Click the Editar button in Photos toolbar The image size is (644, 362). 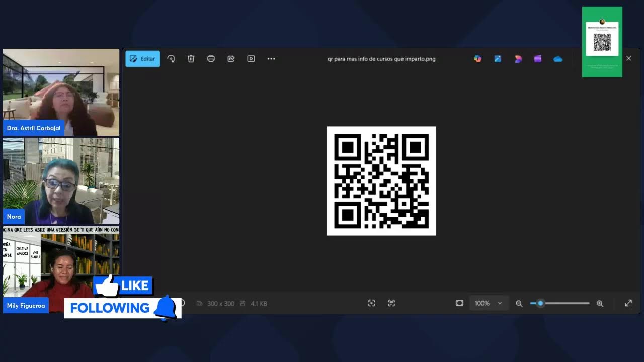[x=143, y=59]
